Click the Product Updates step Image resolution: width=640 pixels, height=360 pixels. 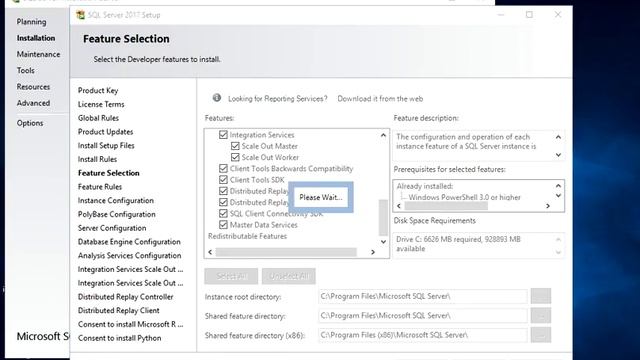pyautogui.click(x=105, y=132)
